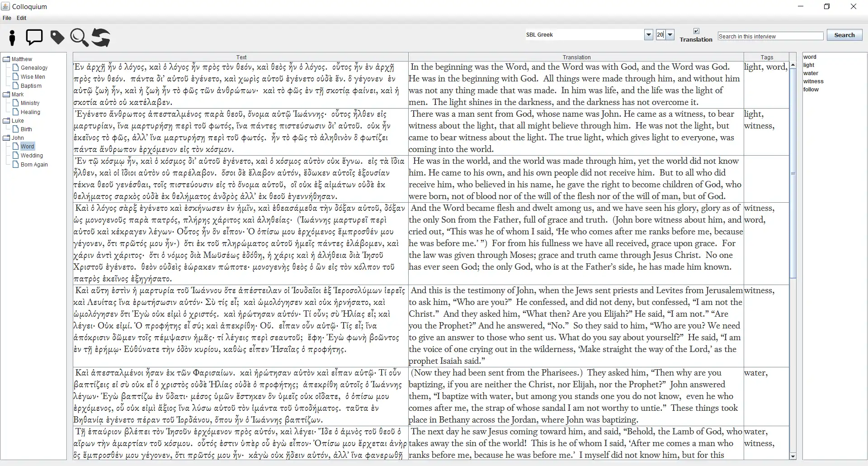Open the Edit menu

[22, 18]
